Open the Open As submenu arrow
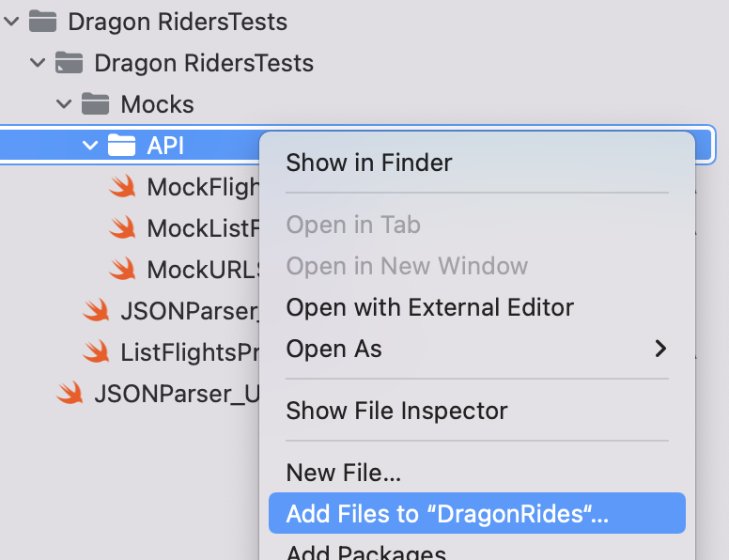The height and width of the screenshot is (560, 729). pyautogui.click(x=660, y=349)
